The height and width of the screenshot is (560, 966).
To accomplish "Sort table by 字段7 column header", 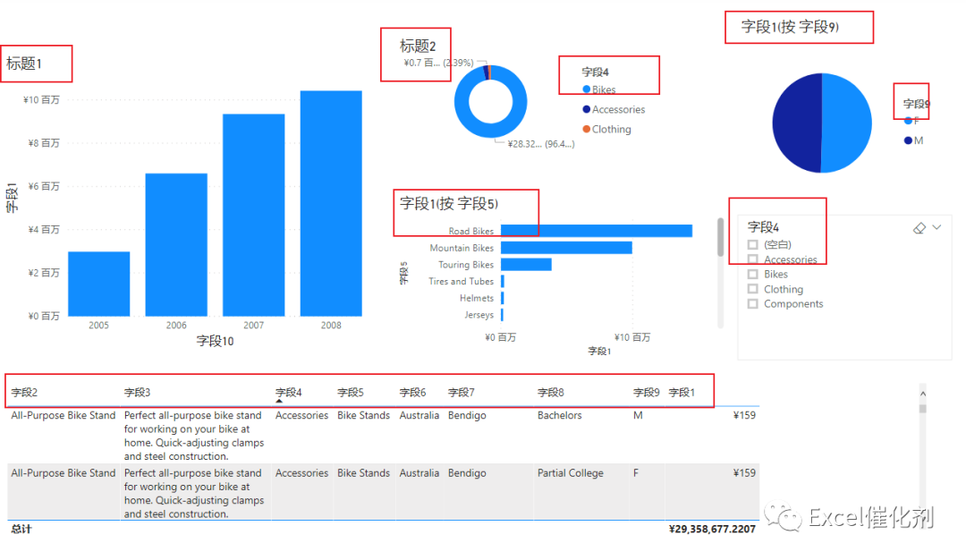I will click(462, 393).
